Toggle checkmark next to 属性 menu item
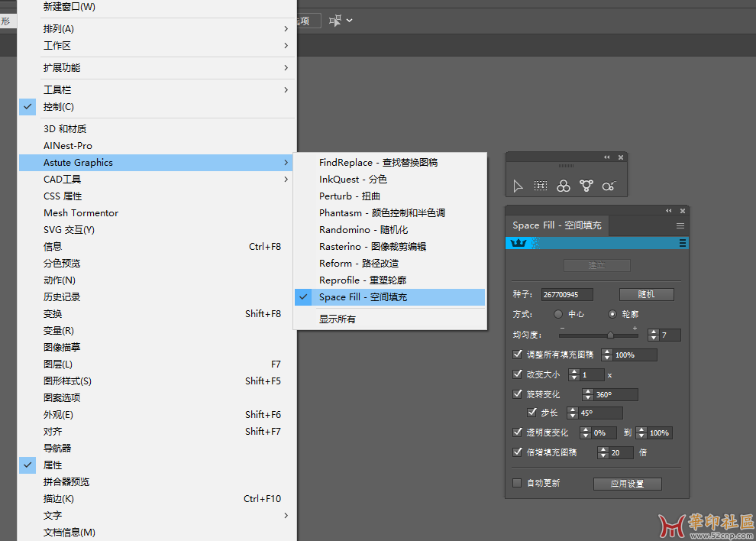Viewport: 756px width, 541px height. pyautogui.click(x=27, y=465)
